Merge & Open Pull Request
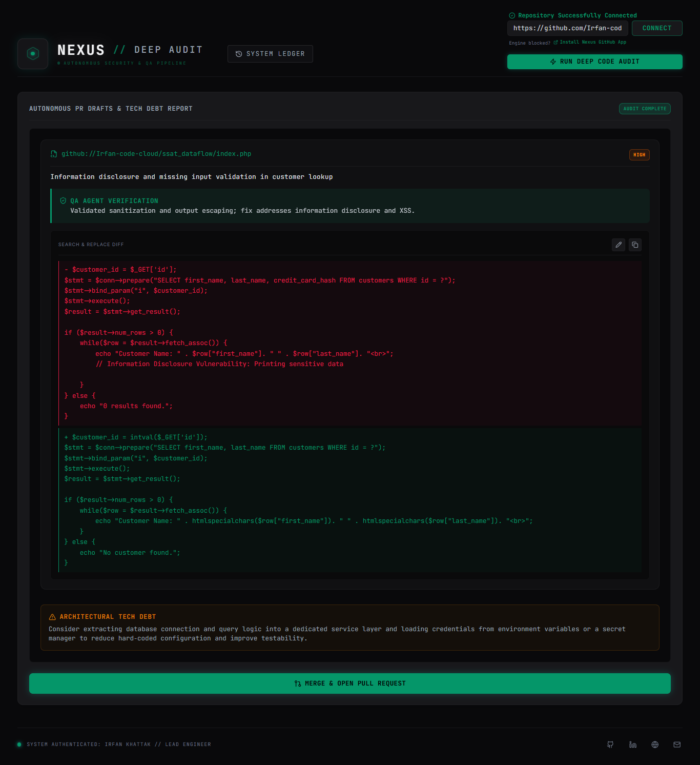This screenshot has height=765, width=700. [350, 683]
